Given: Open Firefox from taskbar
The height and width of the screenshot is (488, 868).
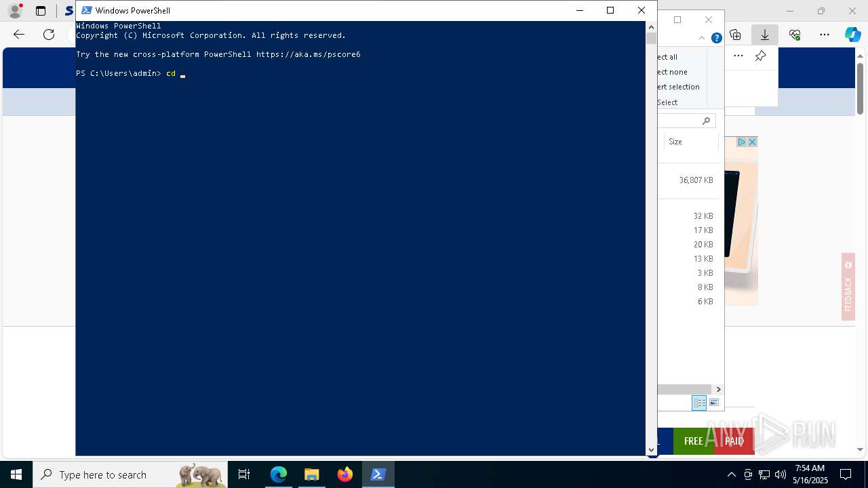Looking at the screenshot, I should tap(345, 474).
